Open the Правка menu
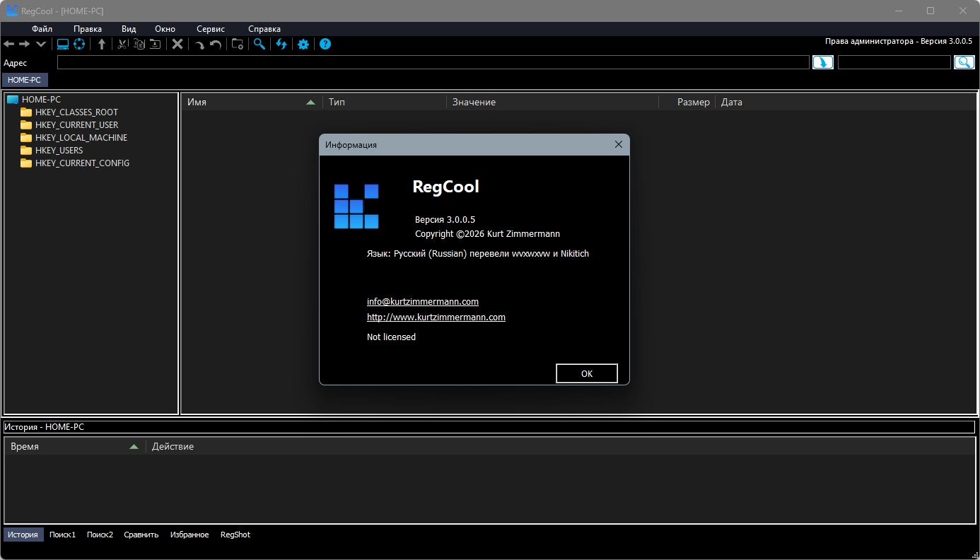 88,29
